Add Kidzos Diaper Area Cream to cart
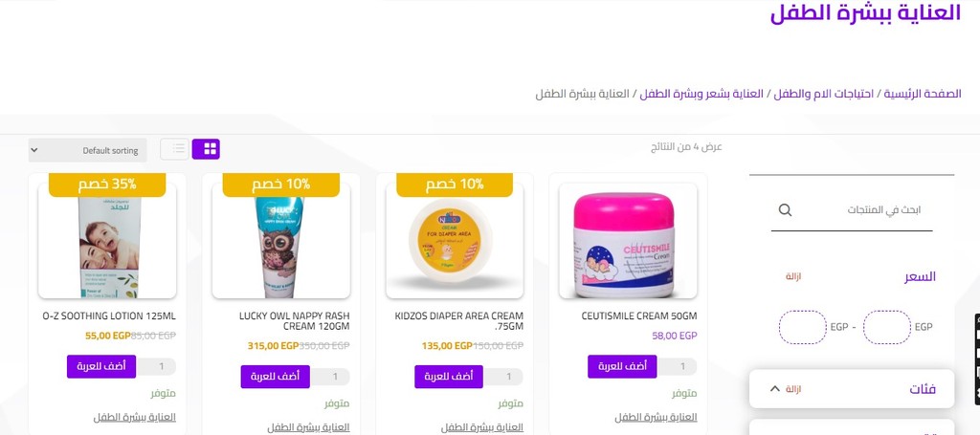 point(449,377)
